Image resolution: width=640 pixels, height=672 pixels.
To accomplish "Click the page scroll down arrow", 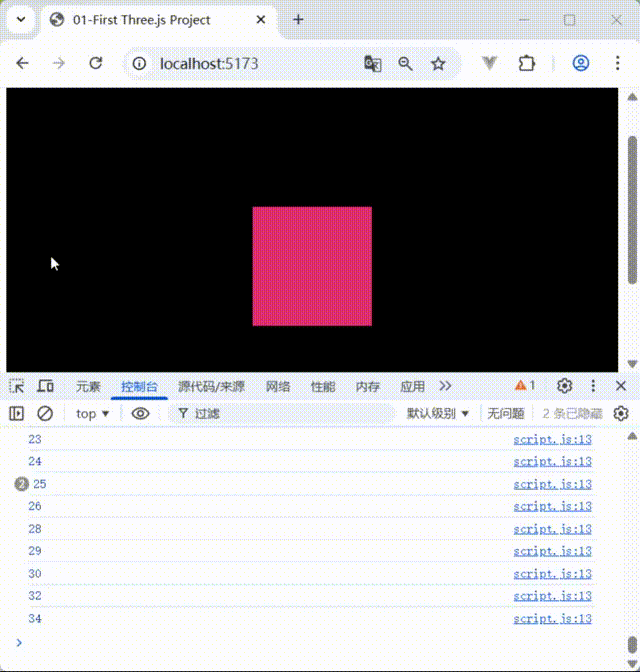I will click(x=632, y=364).
